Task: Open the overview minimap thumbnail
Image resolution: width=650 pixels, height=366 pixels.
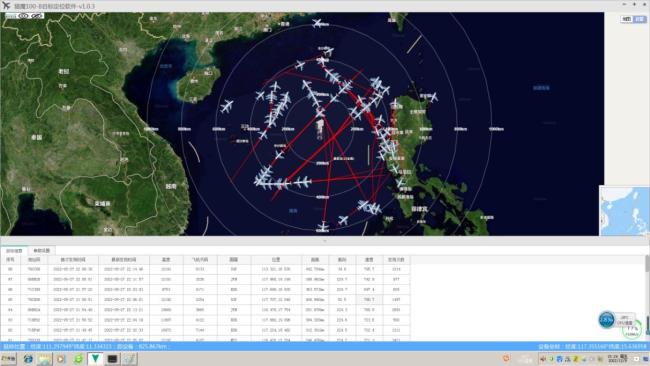Action: tap(624, 211)
